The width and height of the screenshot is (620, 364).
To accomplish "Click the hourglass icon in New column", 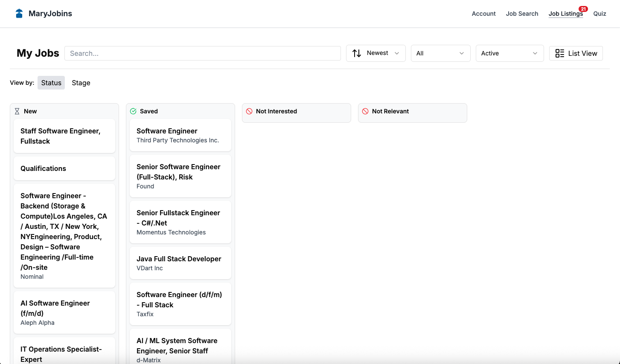I will (17, 111).
